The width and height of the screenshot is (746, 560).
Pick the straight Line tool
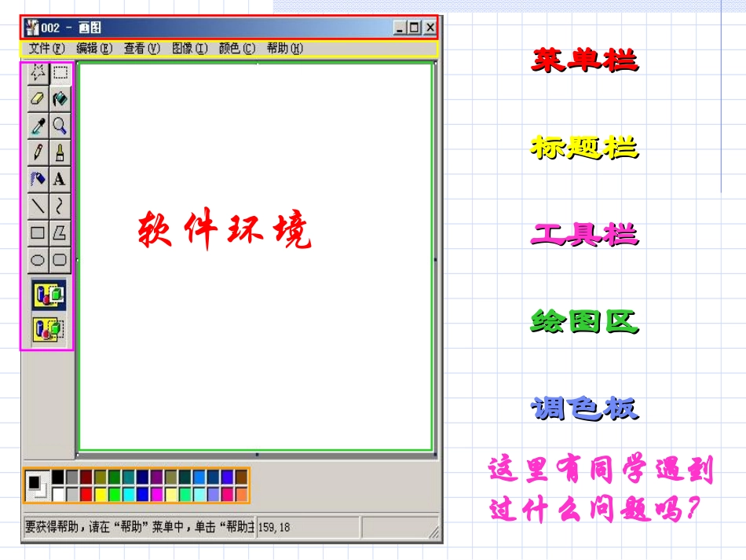pos(38,206)
